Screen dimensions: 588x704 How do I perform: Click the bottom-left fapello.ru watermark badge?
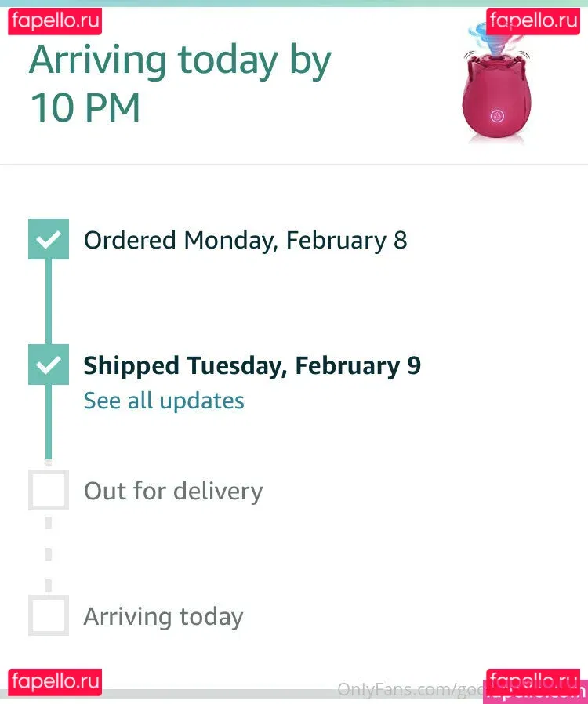[x=55, y=680]
